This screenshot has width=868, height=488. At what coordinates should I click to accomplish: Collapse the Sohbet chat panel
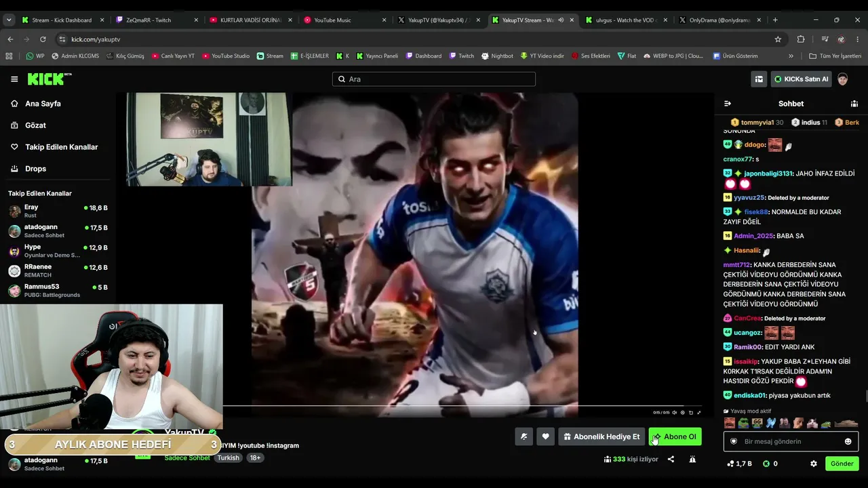[x=728, y=104]
